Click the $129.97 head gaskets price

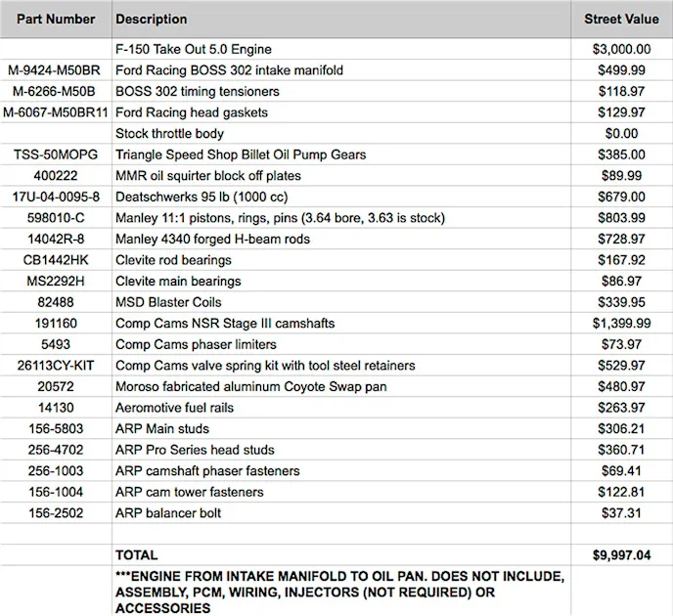tap(621, 112)
